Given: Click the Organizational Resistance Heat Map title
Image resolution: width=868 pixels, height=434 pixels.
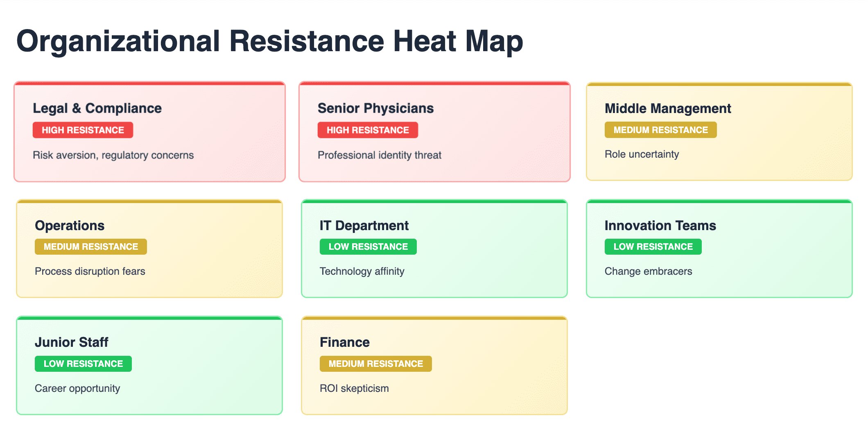Looking at the screenshot, I should [x=270, y=41].
